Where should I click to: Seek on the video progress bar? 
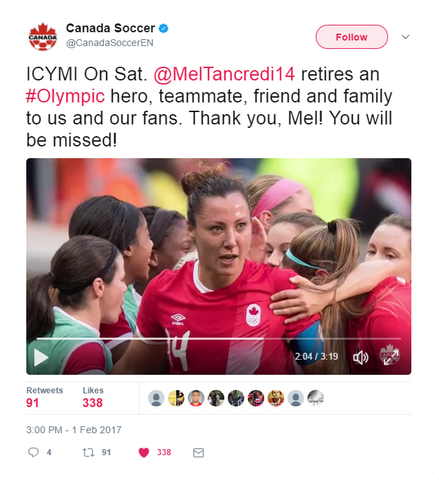218,338
